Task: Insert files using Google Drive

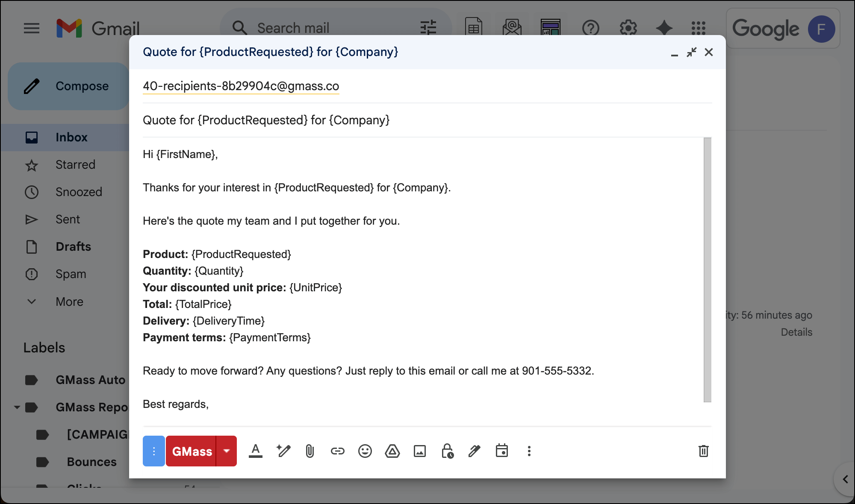Action: pyautogui.click(x=392, y=451)
